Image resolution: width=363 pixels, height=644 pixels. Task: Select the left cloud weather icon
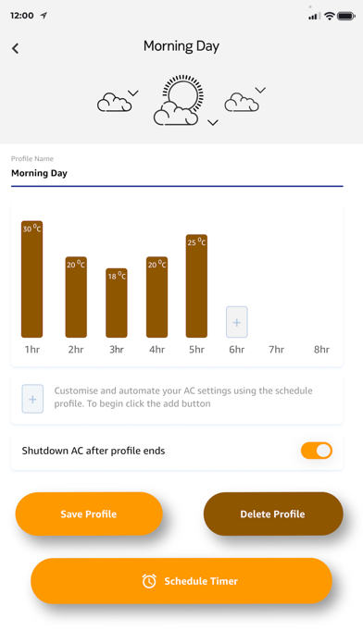[x=114, y=103]
